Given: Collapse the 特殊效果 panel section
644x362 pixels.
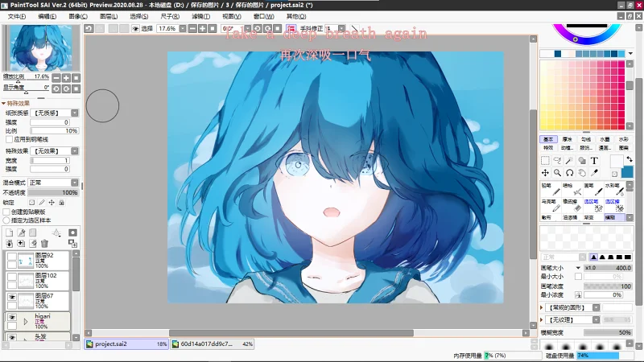Looking at the screenshot, I should point(4,104).
